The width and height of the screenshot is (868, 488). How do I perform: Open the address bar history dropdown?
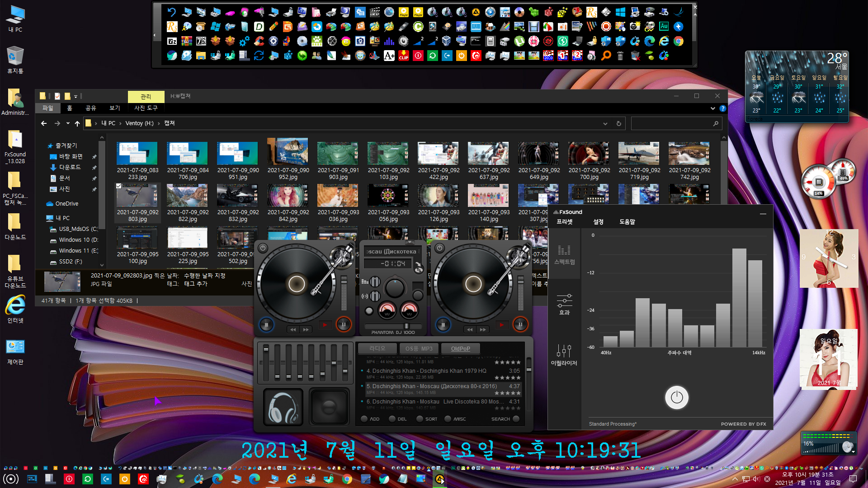605,123
